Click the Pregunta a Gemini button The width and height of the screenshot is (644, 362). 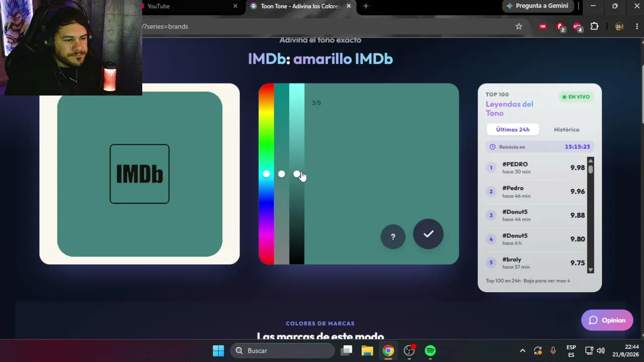pos(537,6)
